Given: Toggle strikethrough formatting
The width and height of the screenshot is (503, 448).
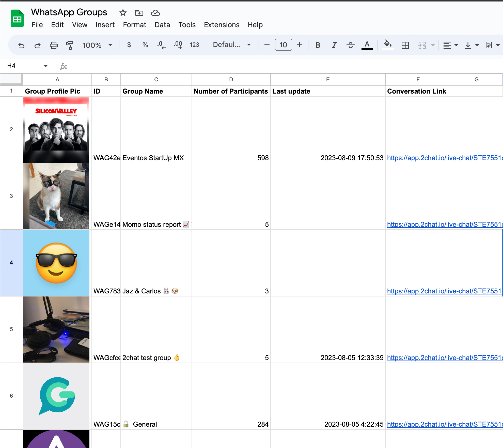Looking at the screenshot, I should click(x=350, y=45).
